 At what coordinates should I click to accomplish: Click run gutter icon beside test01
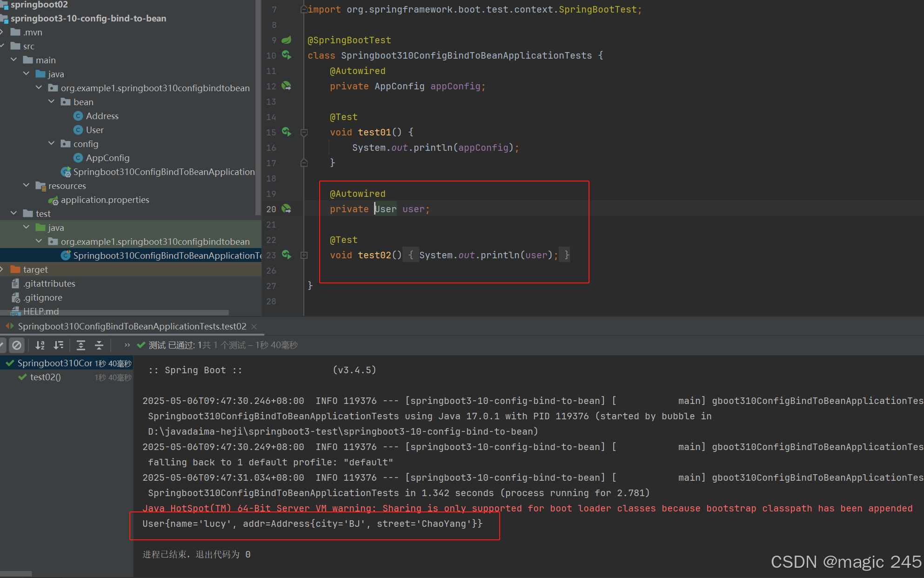pyautogui.click(x=287, y=132)
